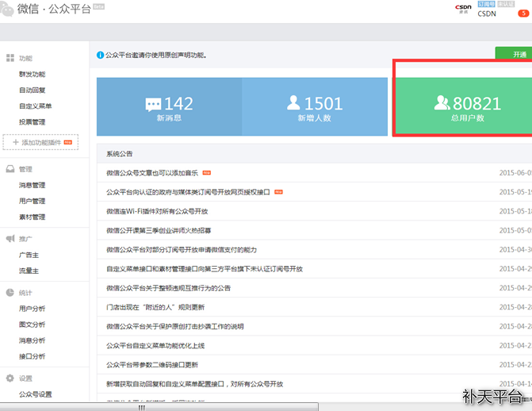This screenshot has height=411, width=532.
Task: Open announcement 新增获取自动回复和自定义菜单配置接口
Action: (195, 384)
